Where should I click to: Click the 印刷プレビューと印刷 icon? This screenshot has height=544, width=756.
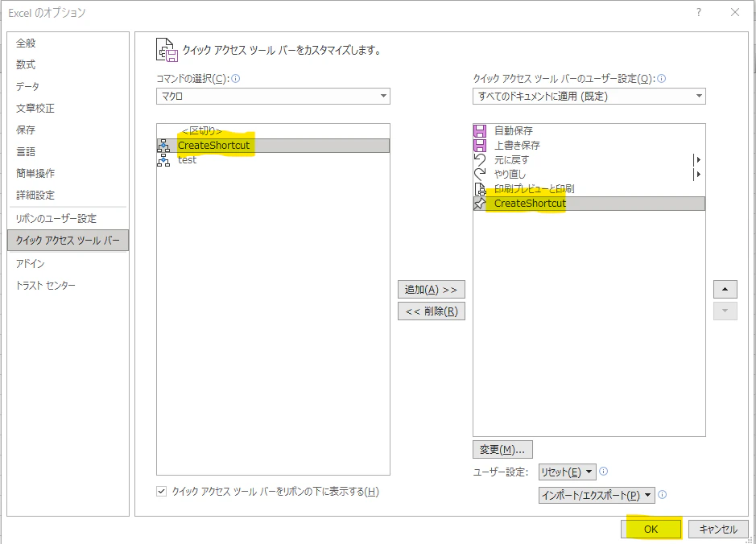(x=480, y=189)
